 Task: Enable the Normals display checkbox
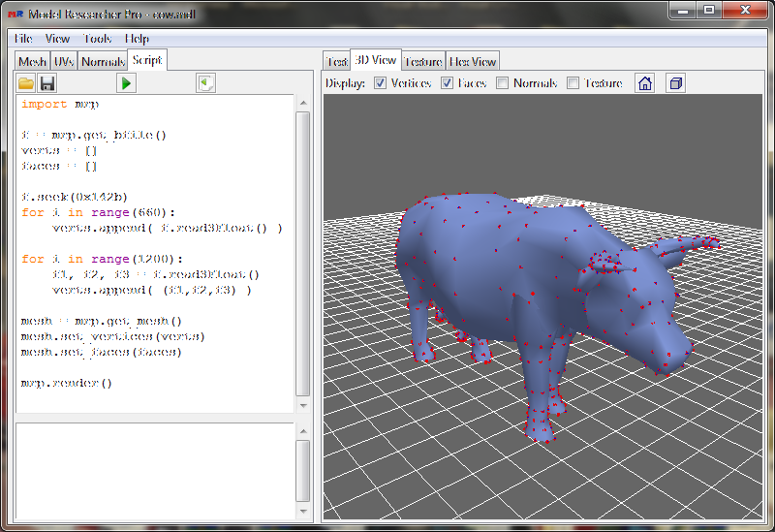[x=502, y=83]
